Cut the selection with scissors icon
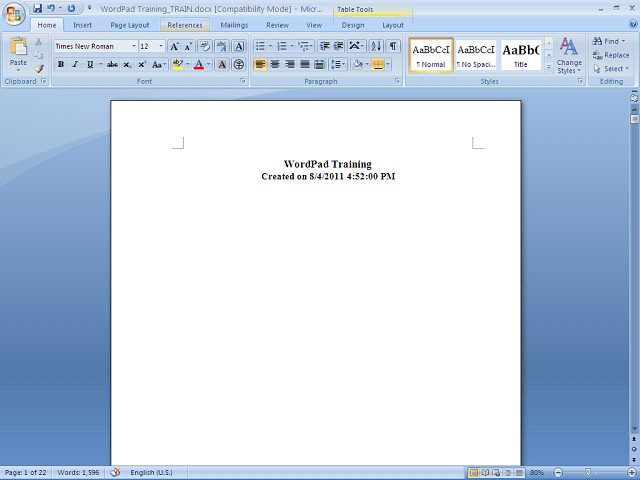Viewport: 640px width, 480px height. pos(38,41)
